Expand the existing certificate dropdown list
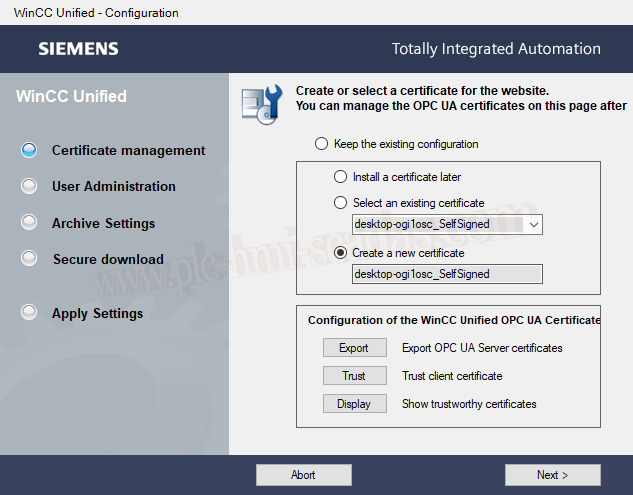 click(534, 225)
